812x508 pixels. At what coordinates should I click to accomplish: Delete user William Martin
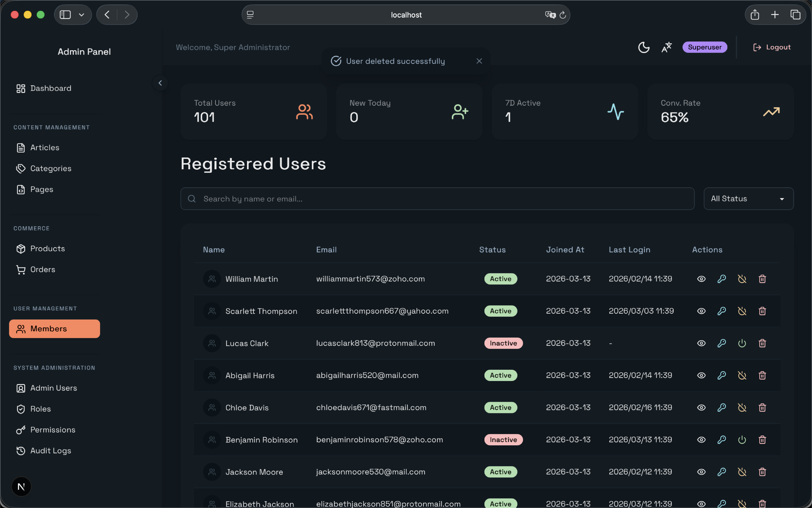coord(762,279)
